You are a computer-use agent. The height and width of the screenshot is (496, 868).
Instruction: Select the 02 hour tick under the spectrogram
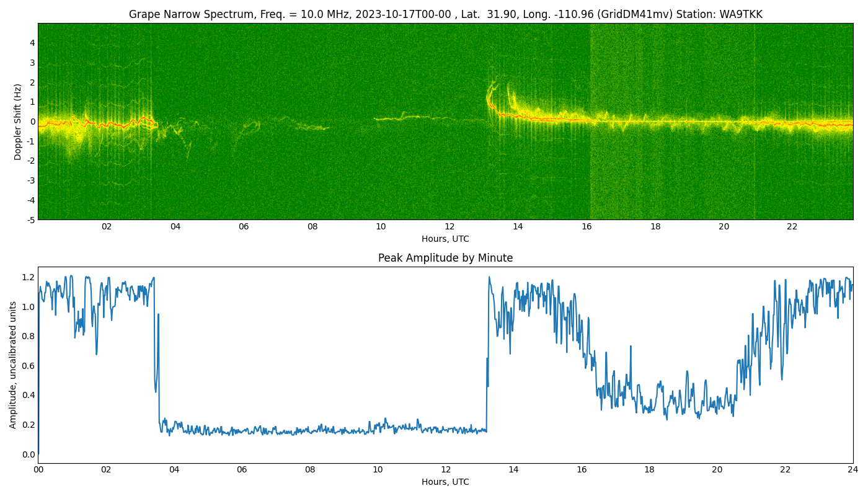[x=107, y=227]
